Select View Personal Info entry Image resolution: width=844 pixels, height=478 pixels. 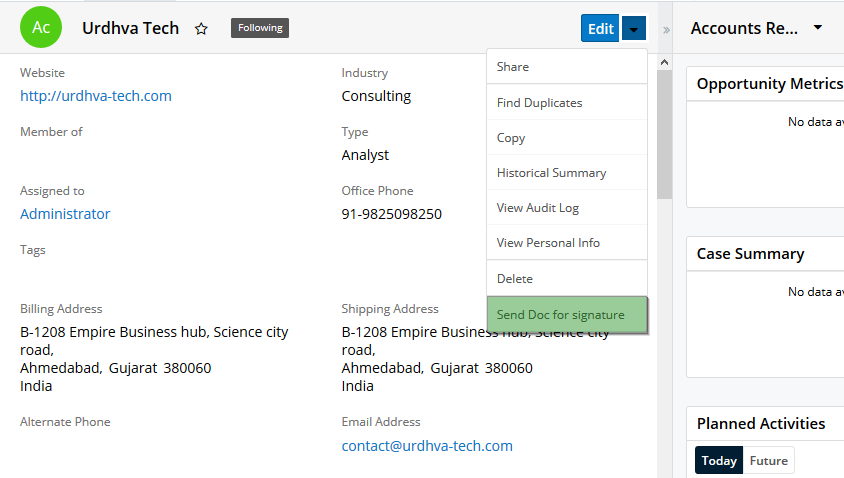567,242
